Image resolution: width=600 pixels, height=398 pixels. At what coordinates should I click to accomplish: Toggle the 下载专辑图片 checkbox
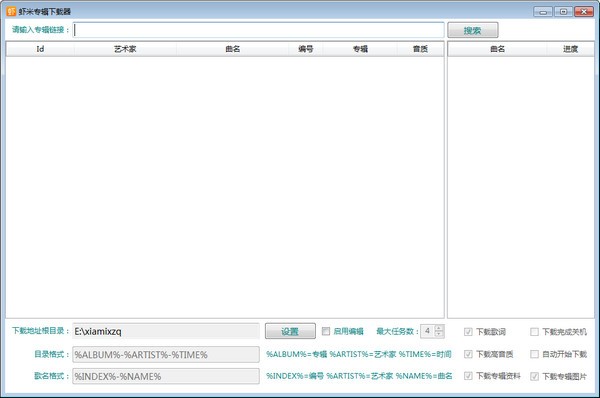(534, 377)
